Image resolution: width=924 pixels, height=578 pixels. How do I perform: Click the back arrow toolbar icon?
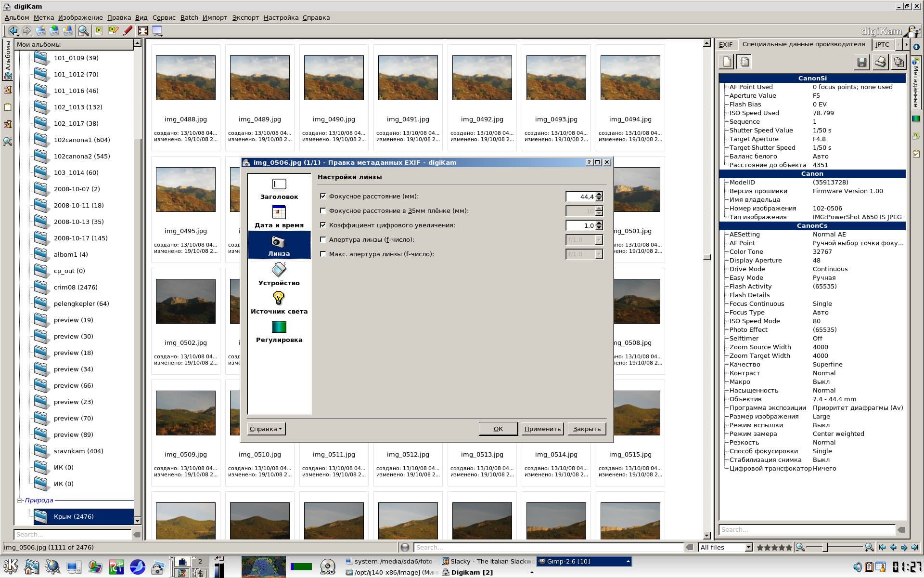click(13, 31)
